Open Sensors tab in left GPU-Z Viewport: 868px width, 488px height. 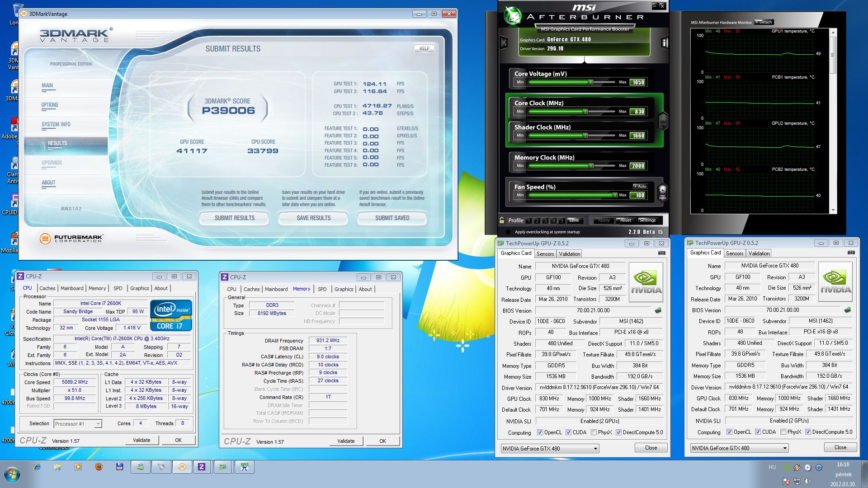click(x=545, y=254)
